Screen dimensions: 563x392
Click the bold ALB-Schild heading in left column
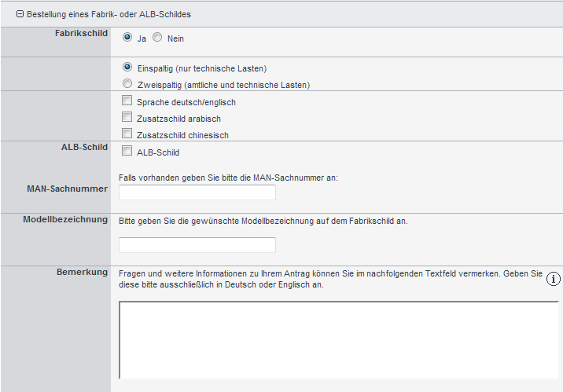(x=84, y=147)
